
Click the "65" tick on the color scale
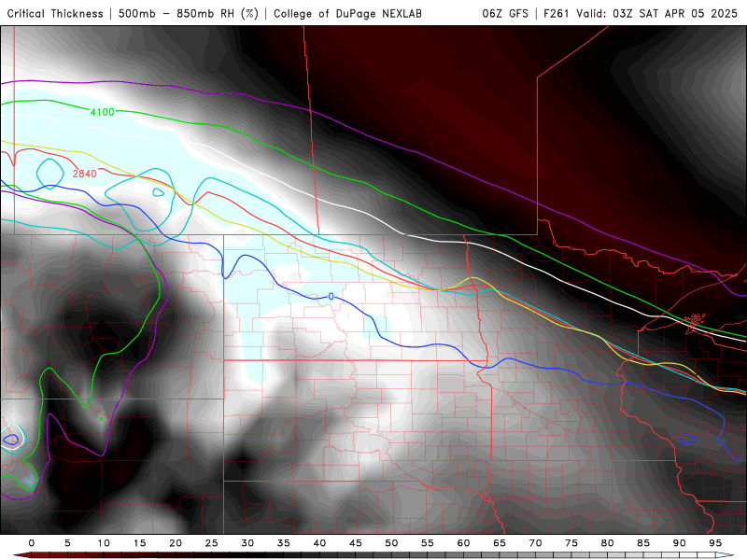(500, 543)
